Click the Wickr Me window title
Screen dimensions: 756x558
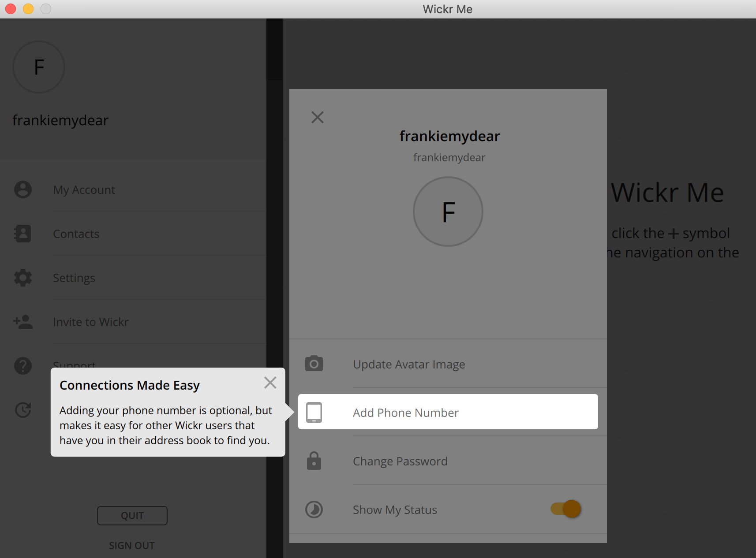click(x=448, y=9)
